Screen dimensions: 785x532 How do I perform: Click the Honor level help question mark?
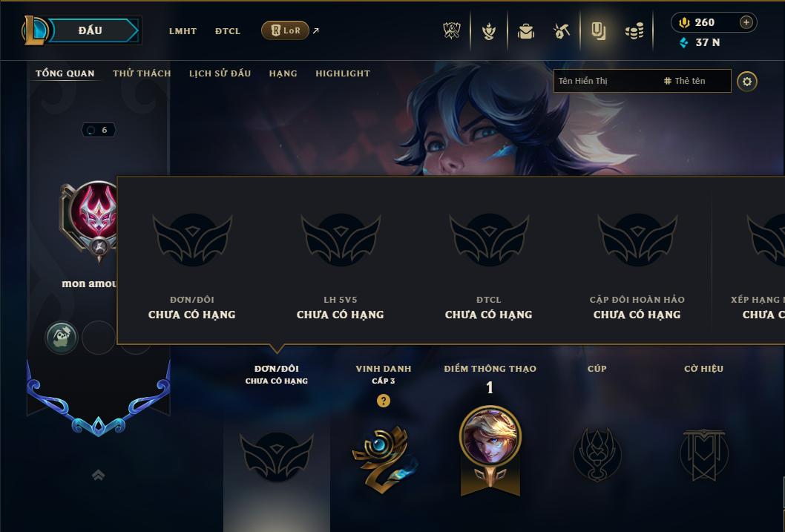pos(384,401)
